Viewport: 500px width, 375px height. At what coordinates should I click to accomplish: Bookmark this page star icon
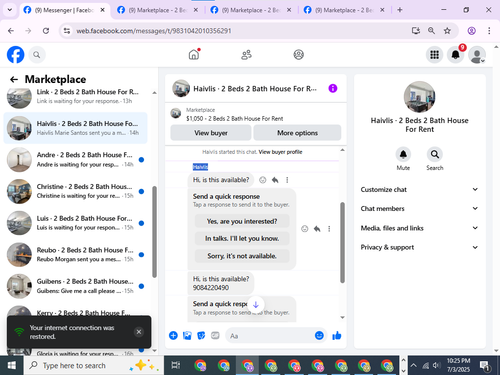click(447, 31)
